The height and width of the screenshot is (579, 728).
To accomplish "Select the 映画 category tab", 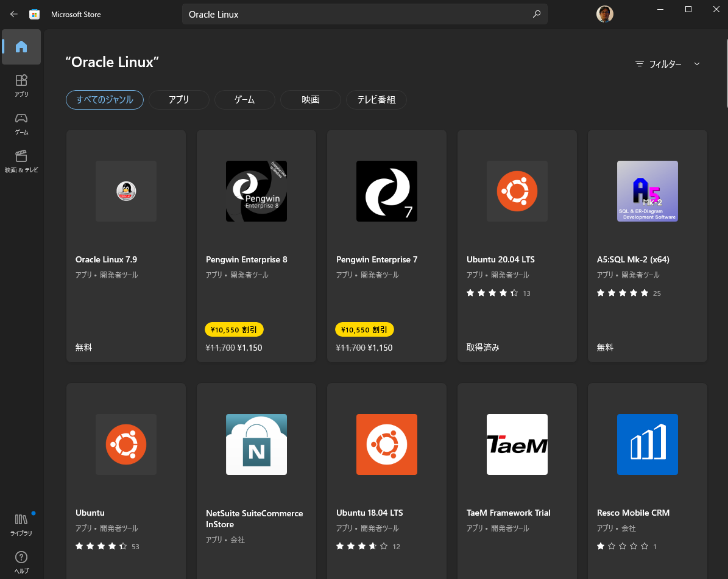I will click(x=311, y=100).
